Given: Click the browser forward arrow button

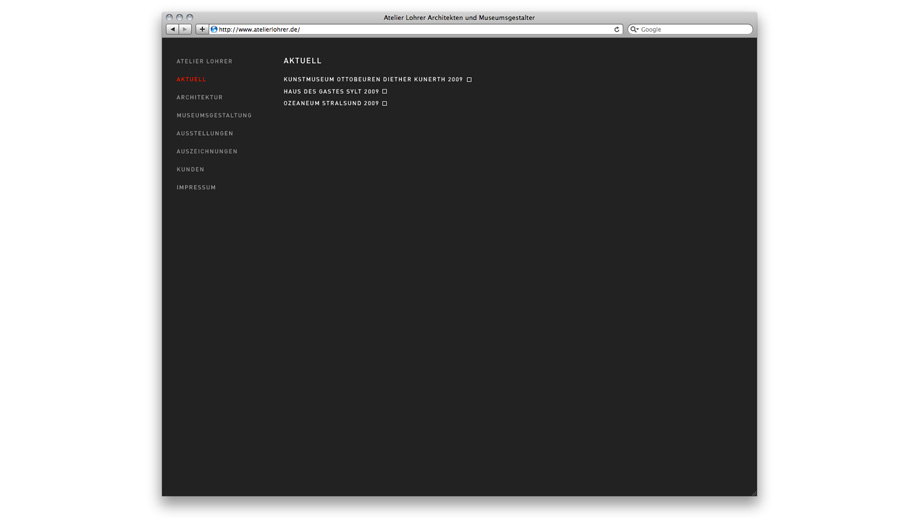Looking at the screenshot, I should [x=185, y=30].
